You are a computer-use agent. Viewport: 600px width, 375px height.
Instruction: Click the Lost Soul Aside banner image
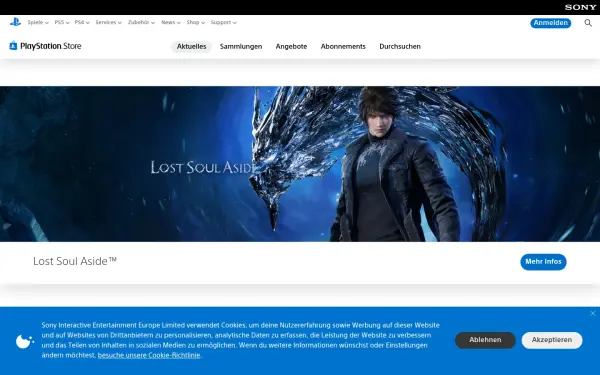300,164
